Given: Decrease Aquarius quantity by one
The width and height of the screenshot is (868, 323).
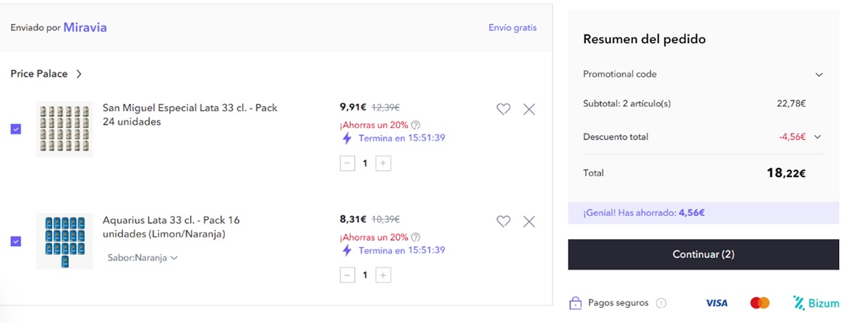Looking at the screenshot, I should [347, 275].
